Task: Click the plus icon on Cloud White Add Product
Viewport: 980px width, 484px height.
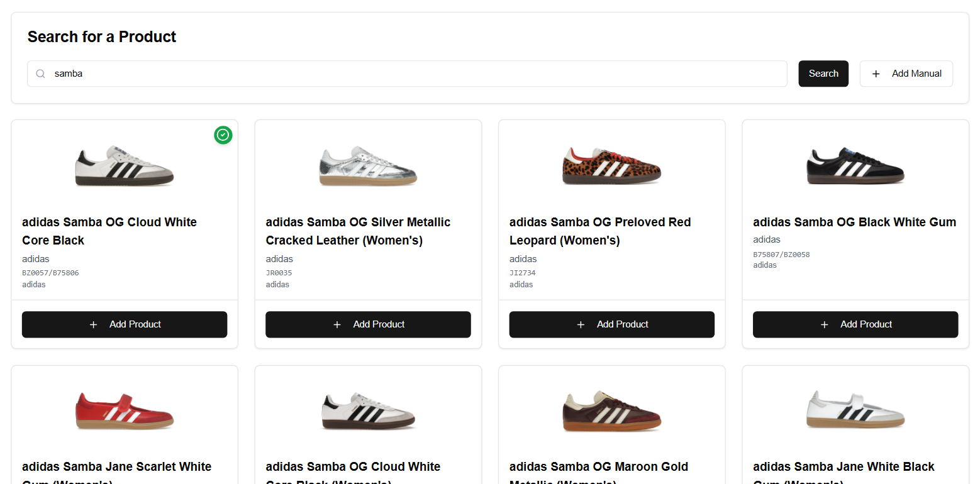Action: [94, 324]
